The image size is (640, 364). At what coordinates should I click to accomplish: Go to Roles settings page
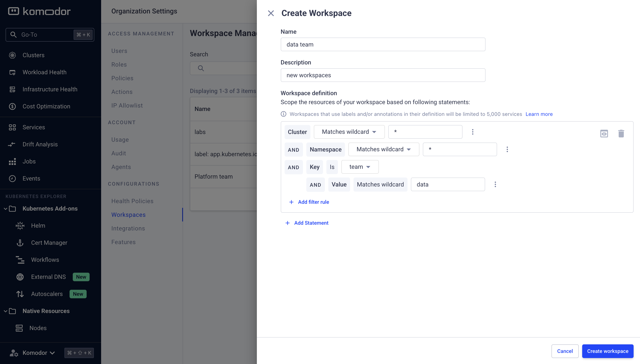pyautogui.click(x=119, y=64)
